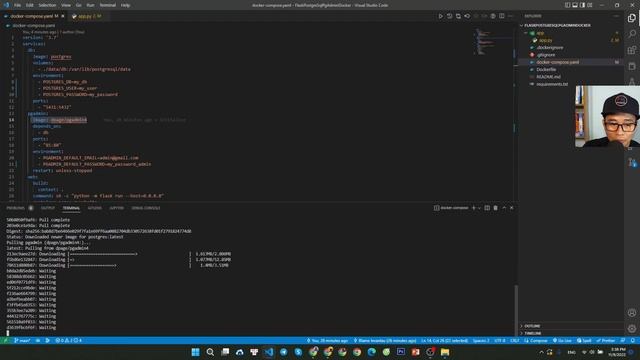Click the errors and warnings status indicator
This screenshot has height=360, width=640.
click(x=69, y=340)
